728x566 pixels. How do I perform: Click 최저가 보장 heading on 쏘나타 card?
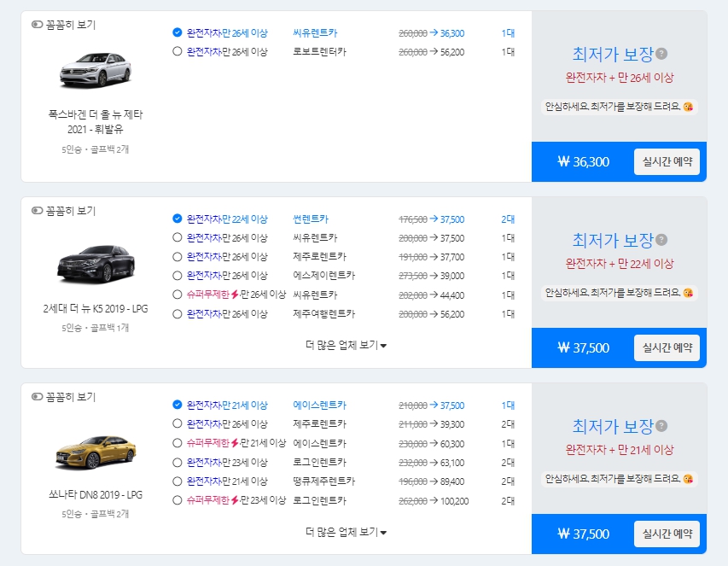tap(613, 426)
